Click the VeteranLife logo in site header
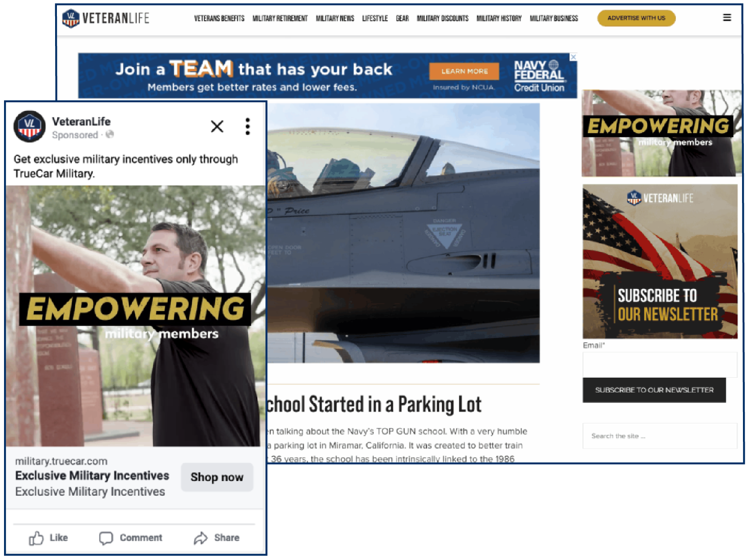This screenshot has height=560, width=747. click(106, 18)
